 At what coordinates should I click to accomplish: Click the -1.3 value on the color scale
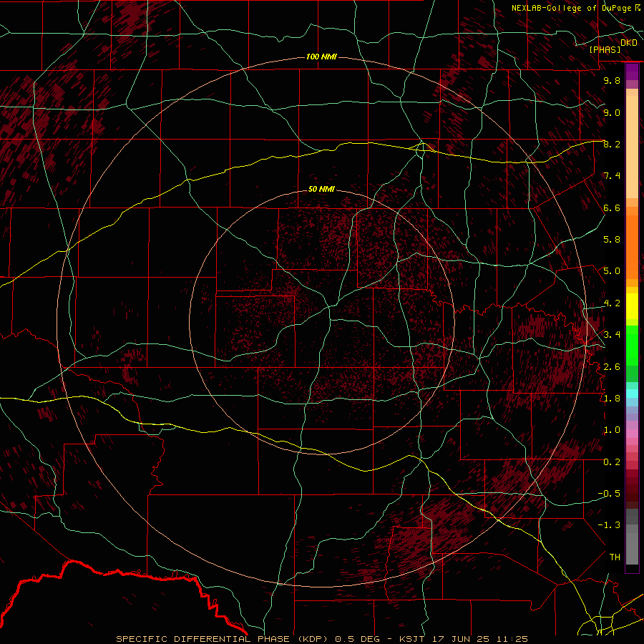pyautogui.click(x=609, y=525)
